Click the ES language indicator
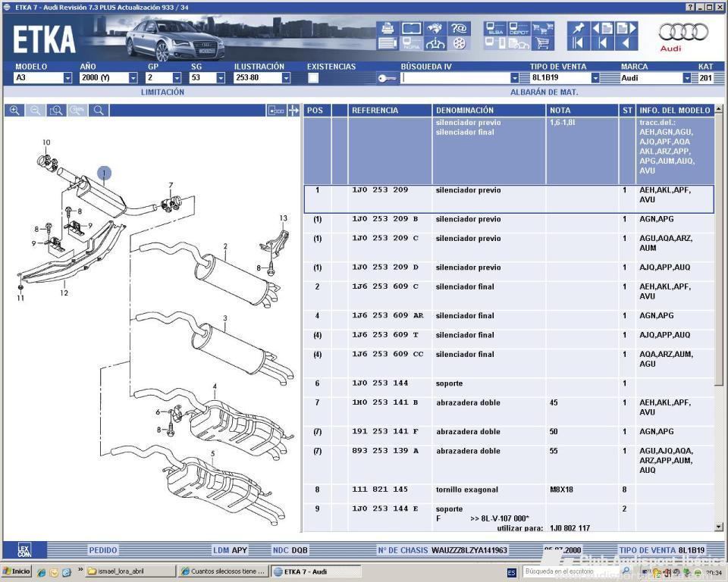Screen dimensions: 728x582 [x=512, y=572]
